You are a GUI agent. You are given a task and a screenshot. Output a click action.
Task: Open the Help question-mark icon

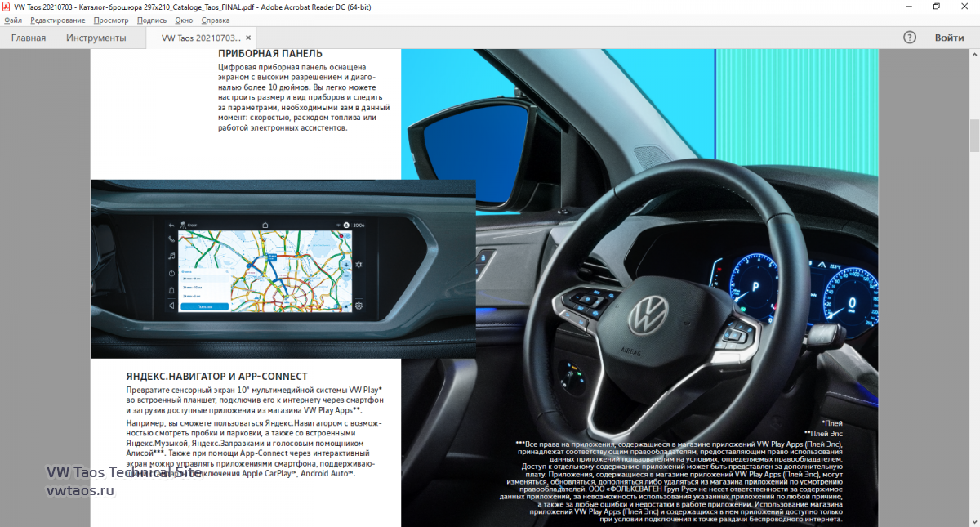(910, 38)
